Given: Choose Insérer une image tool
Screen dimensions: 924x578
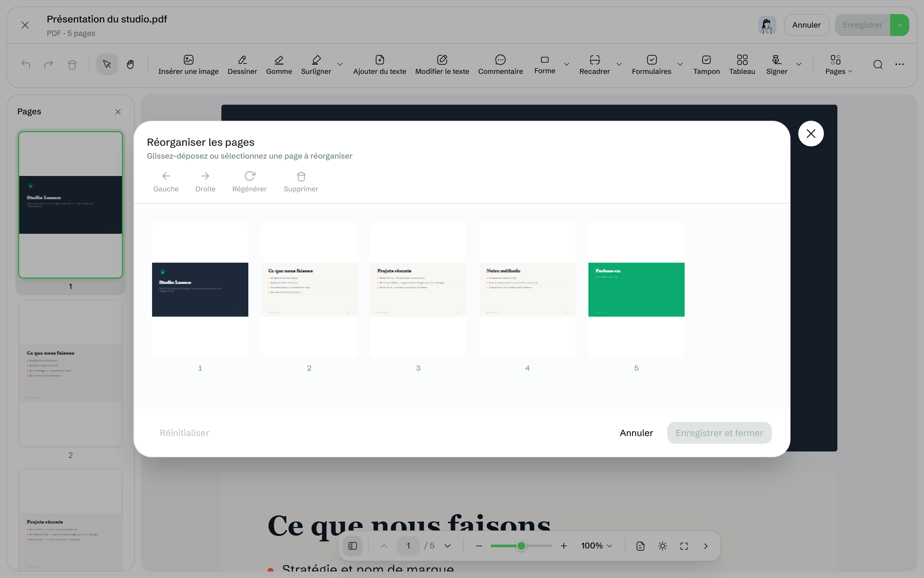Looking at the screenshot, I should pos(188,65).
